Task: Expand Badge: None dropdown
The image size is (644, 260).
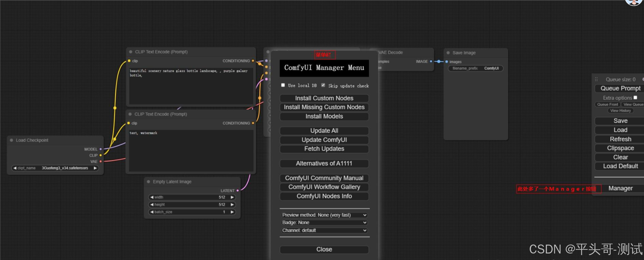Action: click(324, 223)
